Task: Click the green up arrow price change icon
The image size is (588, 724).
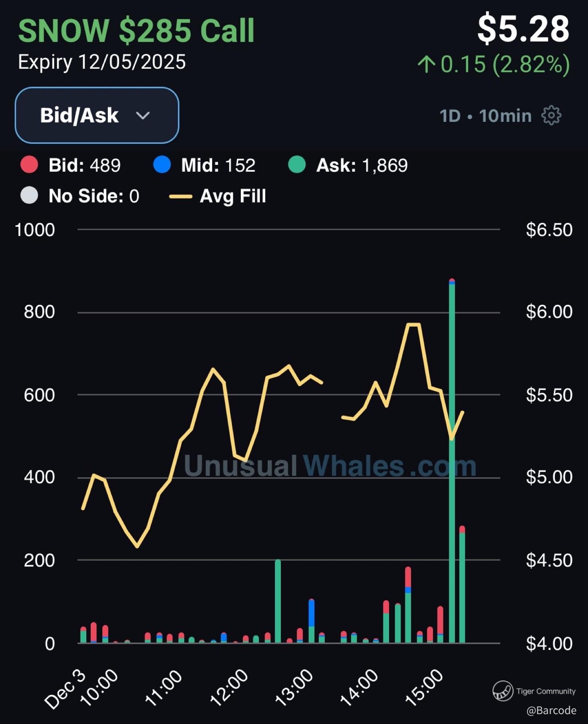Action: (x=426, y=65)
